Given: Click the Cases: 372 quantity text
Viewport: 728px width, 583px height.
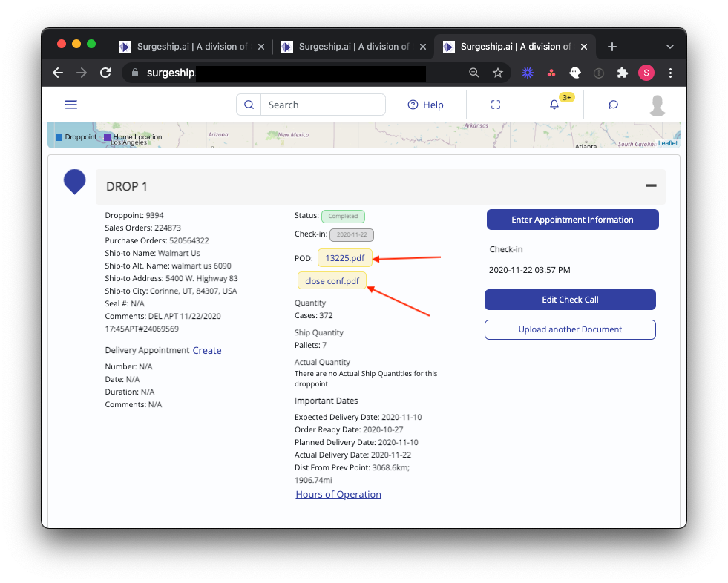Looking at the screenshot, I should click(313, 316).
